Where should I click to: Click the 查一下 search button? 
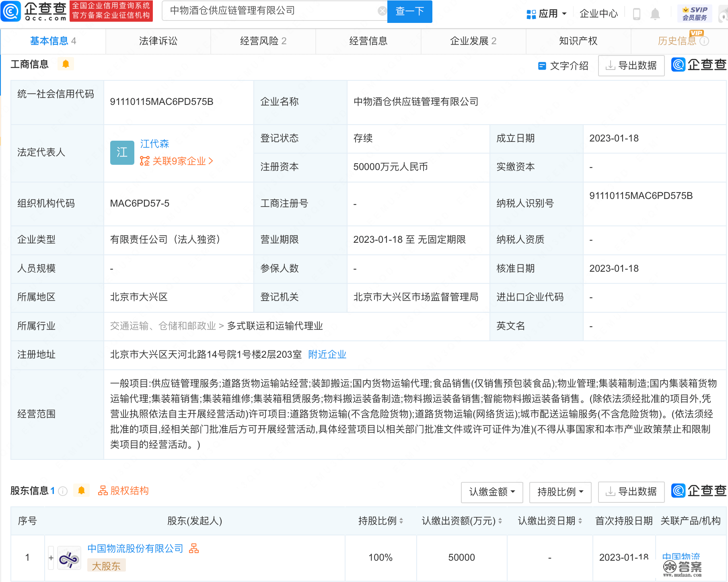pos(409,11)
